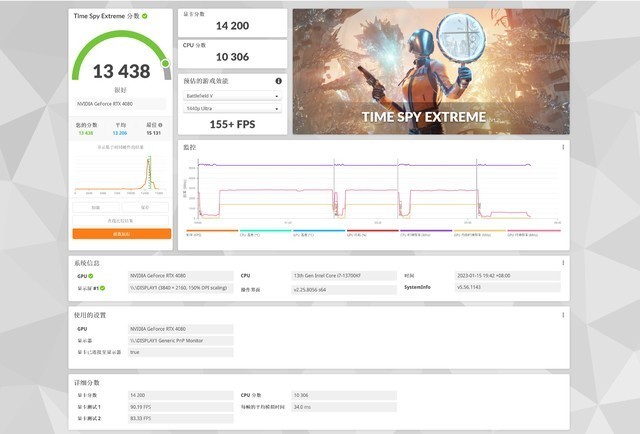The height and width of the screenshot is (434, 640).
Task: Click the save result button (保存)
Action: point(145,207)
